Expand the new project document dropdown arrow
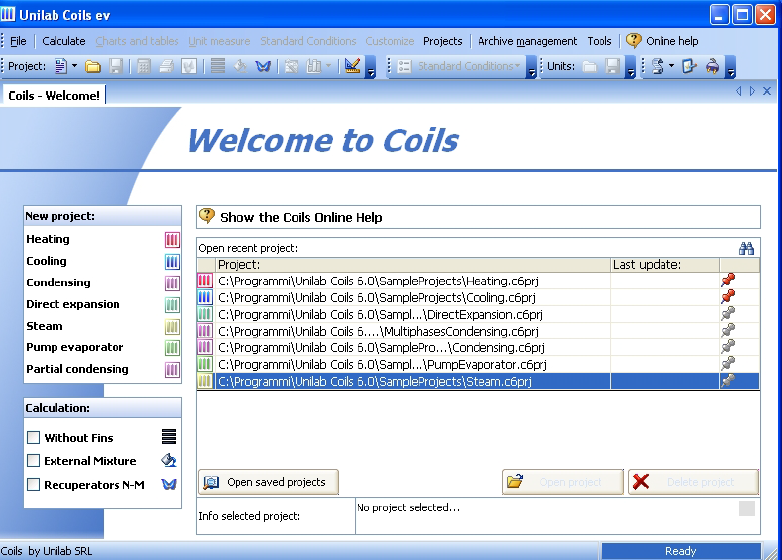This screenshot has height=560, width=782. coord(74,67)
